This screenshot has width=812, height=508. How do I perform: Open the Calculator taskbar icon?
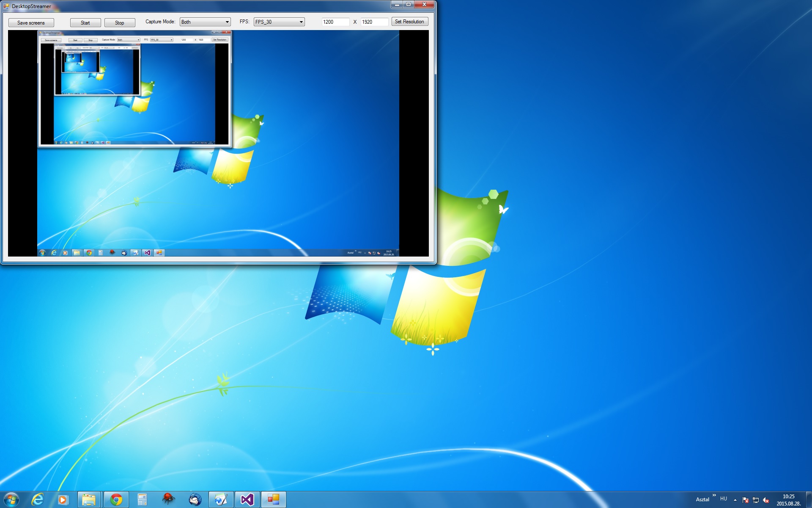142,500
